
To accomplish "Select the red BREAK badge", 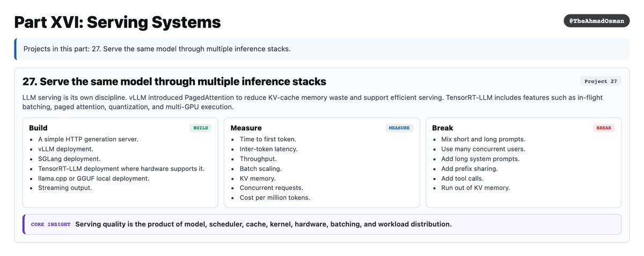I will (604, 128).
